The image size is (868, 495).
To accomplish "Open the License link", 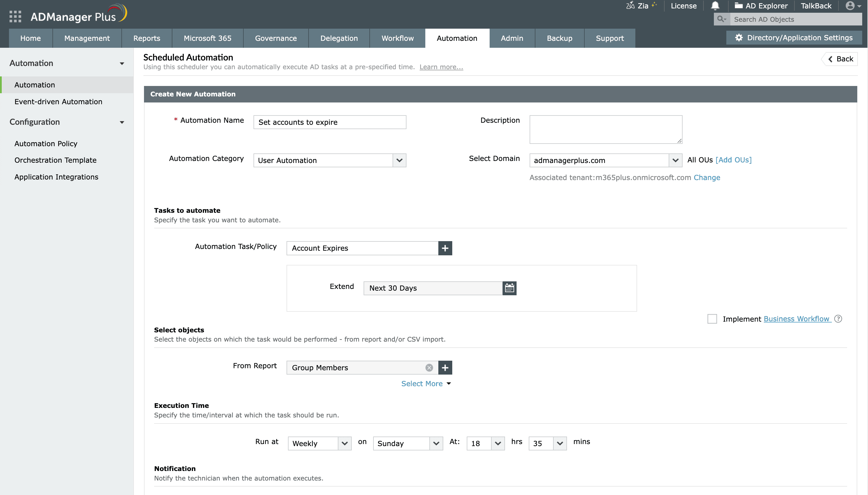I will tap(683, 6).
